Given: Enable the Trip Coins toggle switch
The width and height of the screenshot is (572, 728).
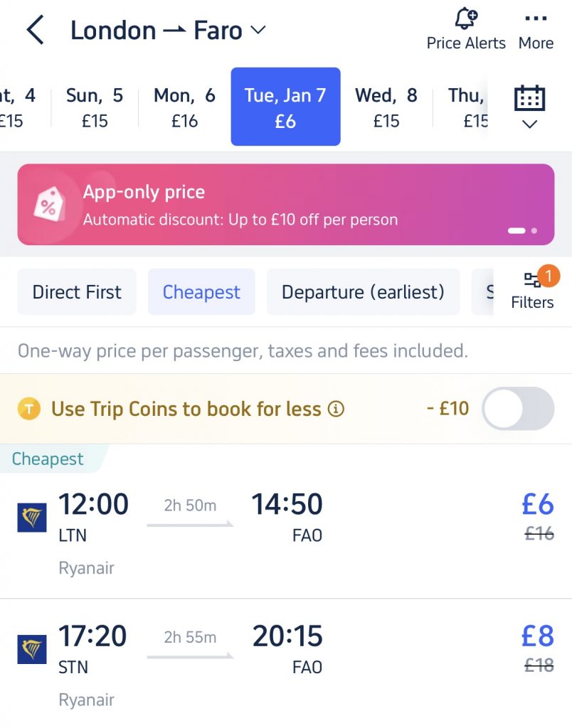Looking at the screenshot, I should point(518,409).
